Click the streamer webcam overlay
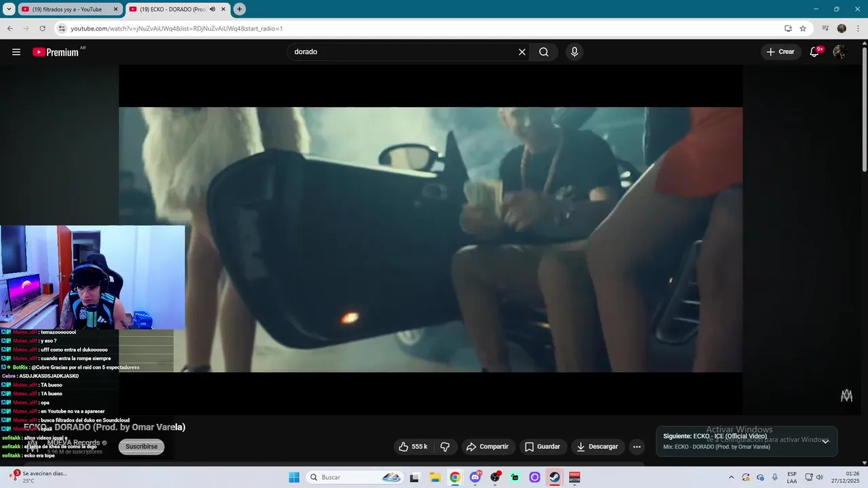The width and height of the screenshot is (868, 488). [92, 277]
